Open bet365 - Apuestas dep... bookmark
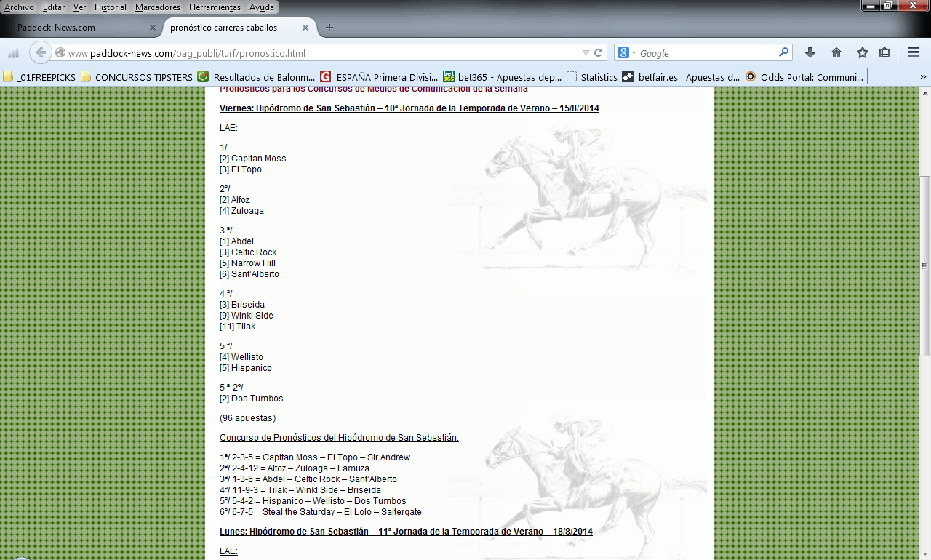The height and width of the screenshot is (560, 931). (502, 77)
